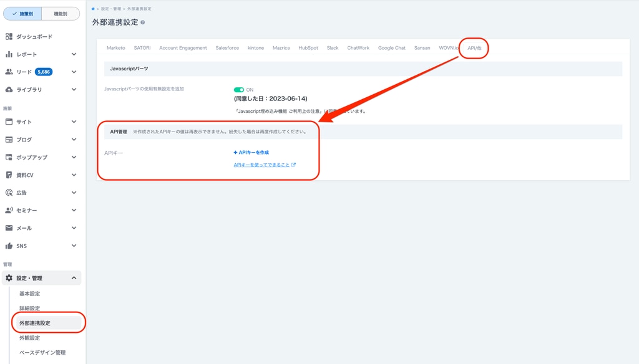Click the Dashboard grid icon in sidebar

pos(9,37)
